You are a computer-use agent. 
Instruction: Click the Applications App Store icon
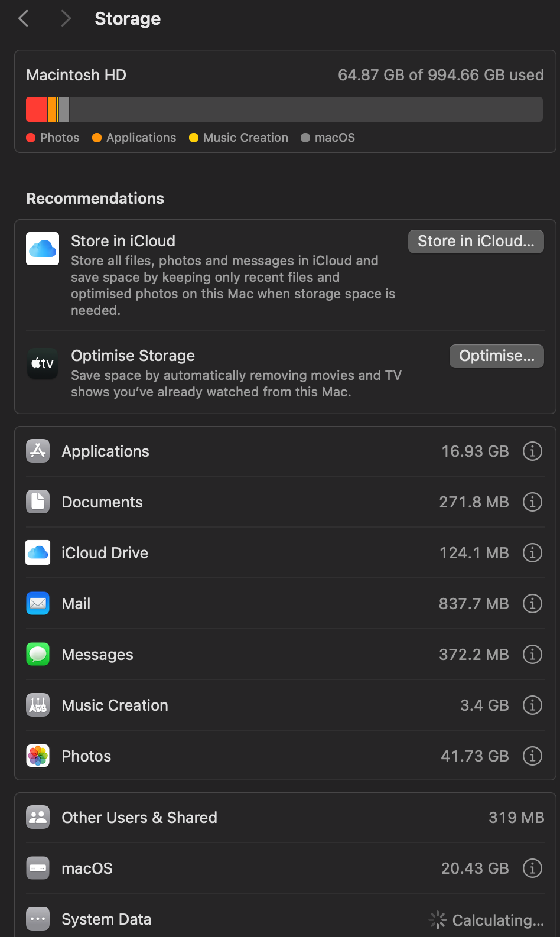point(38,451)
